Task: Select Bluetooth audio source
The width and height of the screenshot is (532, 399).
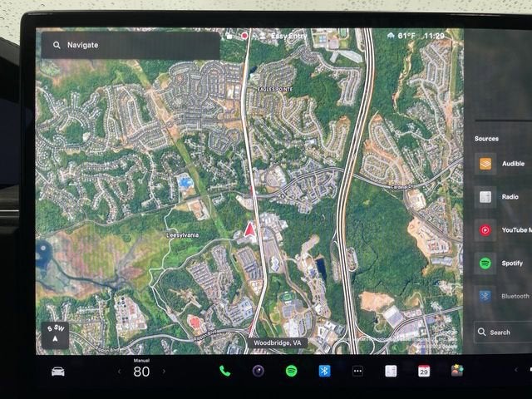Action: (x=499, y=296)
